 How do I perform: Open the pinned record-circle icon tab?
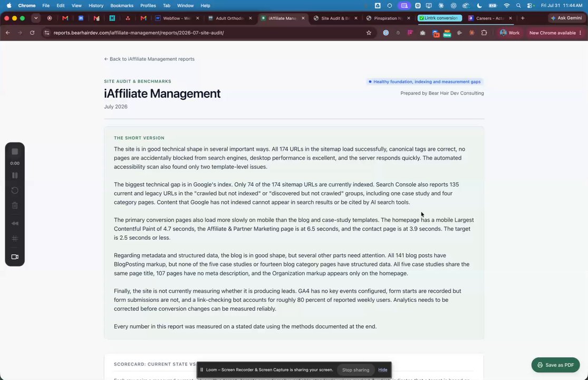click(x=50, y=18)
